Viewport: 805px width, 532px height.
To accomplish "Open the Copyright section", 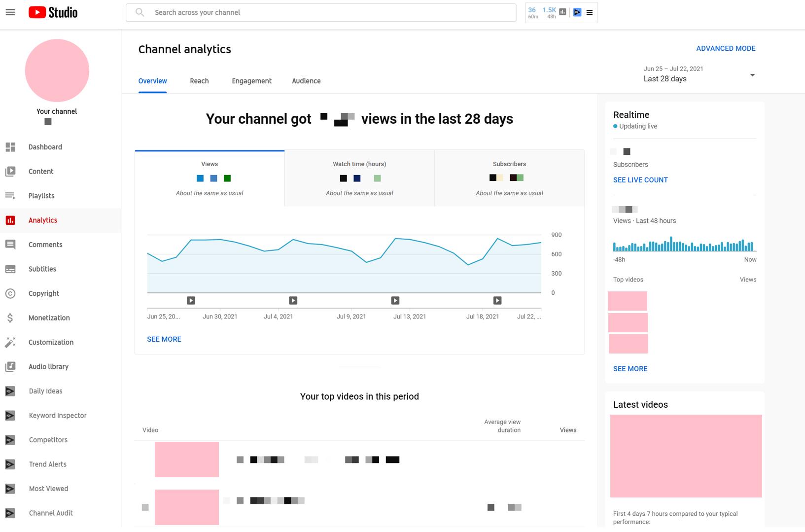I will click(x=43, y=293).
